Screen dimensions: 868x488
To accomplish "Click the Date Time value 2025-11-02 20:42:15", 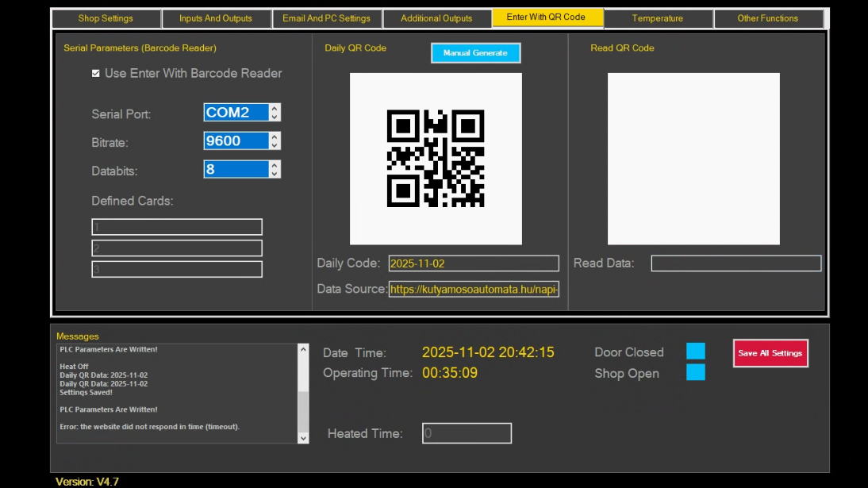I will tap(488, 352).
